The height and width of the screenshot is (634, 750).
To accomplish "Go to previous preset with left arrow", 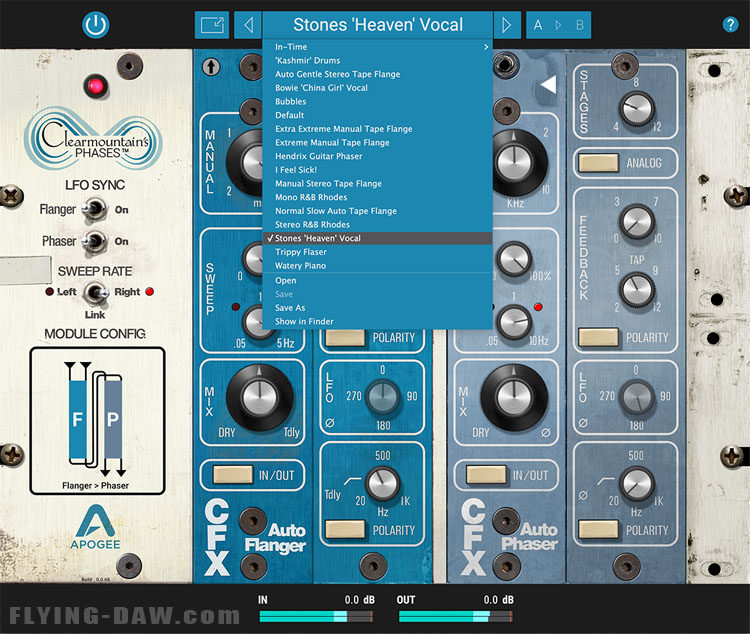I will tap(248, 25).
